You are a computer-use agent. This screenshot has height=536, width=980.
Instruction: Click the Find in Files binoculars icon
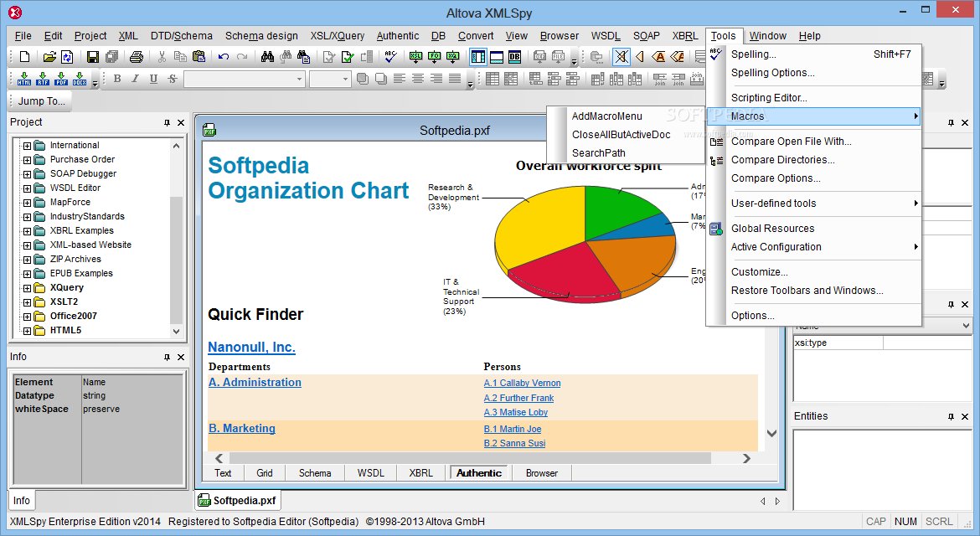[x=304, y=57]
